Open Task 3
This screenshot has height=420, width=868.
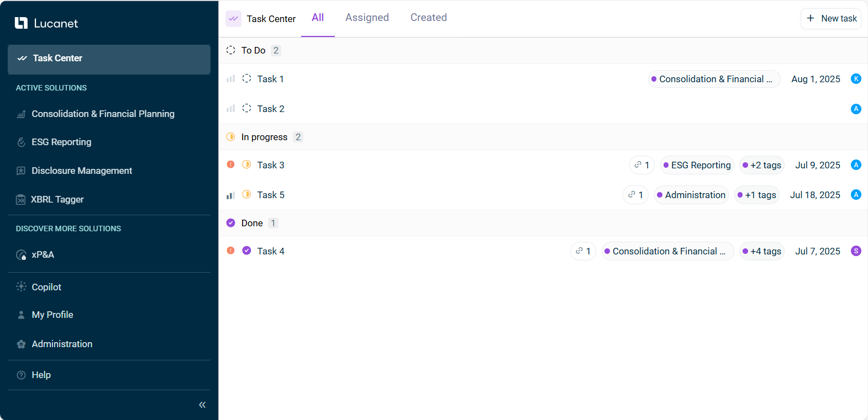coord(271,165)
